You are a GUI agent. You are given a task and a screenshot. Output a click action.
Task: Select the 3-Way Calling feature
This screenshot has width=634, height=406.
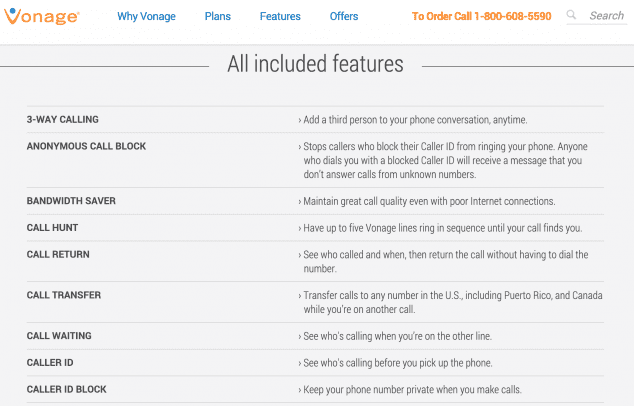tap(63, 120)
